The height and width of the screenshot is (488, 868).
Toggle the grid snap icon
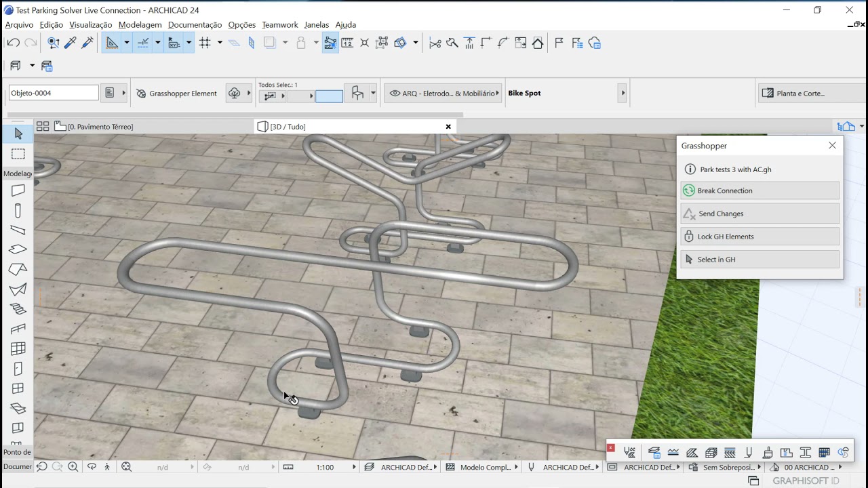point(205,43)
